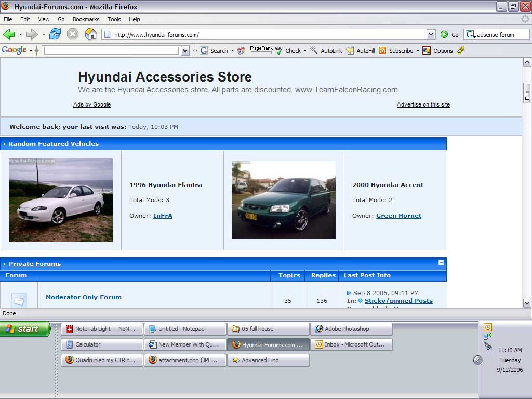532x399 pixels.
Task: Click the wireless network icon in the system tray
Action: [487, 336]
